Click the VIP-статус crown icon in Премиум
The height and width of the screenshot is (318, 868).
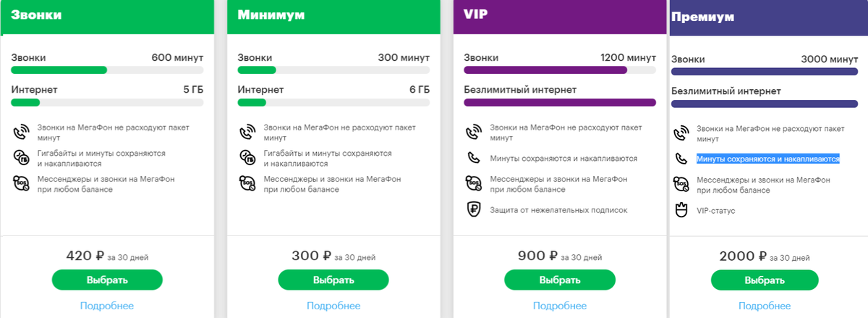click(681, 210)
